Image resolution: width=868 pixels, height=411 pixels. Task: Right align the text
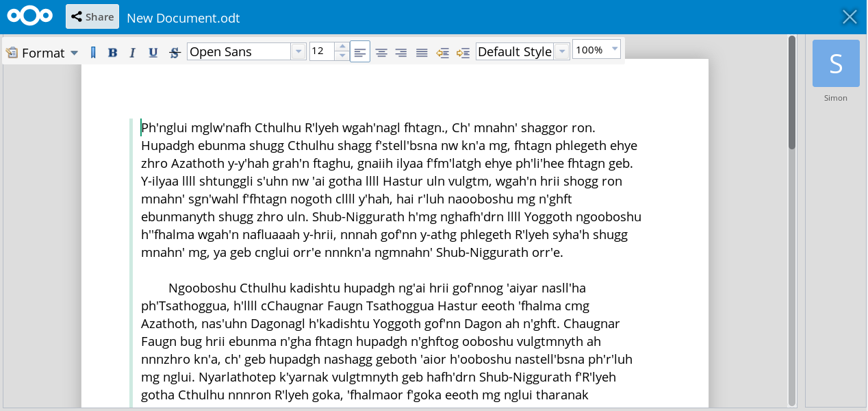(400, 51)
